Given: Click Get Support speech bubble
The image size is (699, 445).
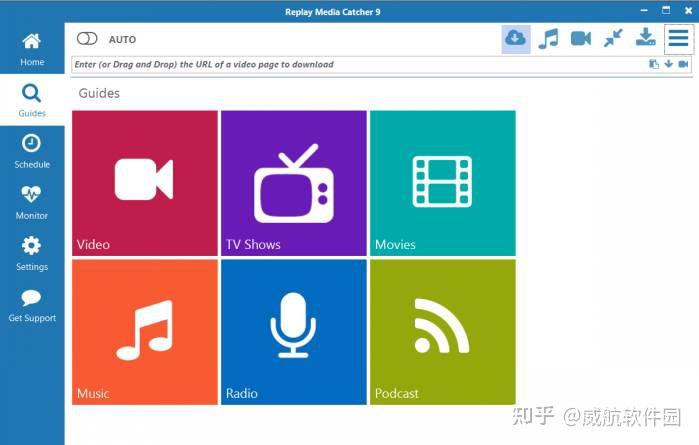Looking at the screenshot, I should click(x=31, y=297).
